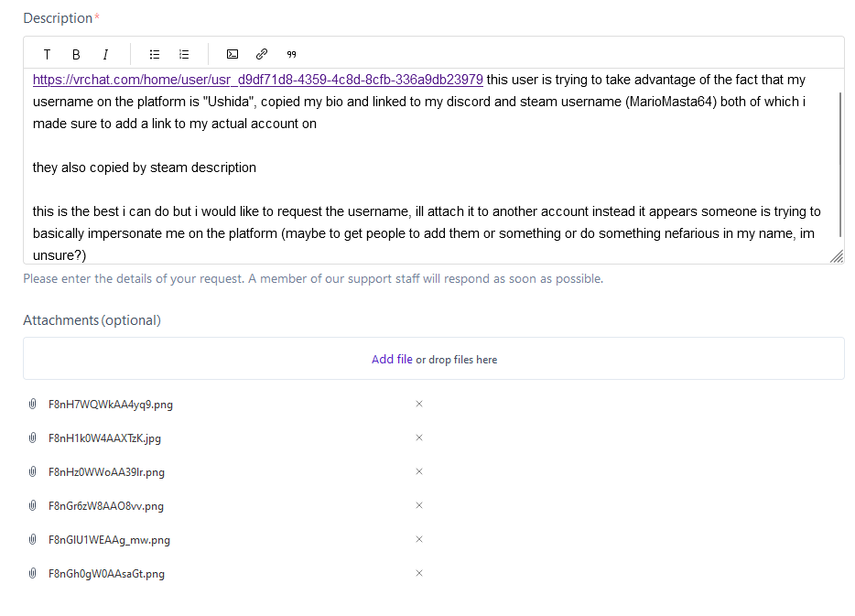This screenshot has height=616, width=855.
Task: Remove attachment F8nH7WQWkAA4yq9.png
Action: pos(419,404)
